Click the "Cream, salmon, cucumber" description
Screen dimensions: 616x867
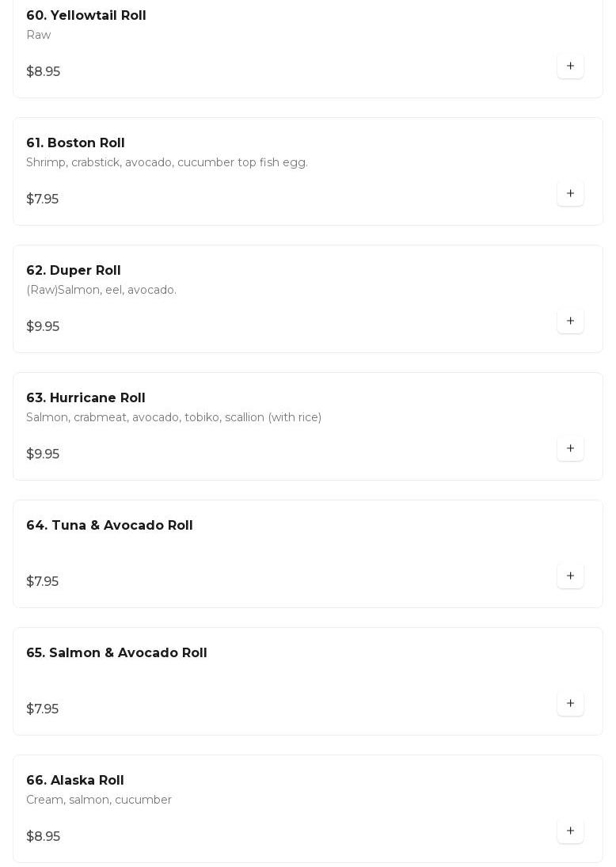point(99,800)
